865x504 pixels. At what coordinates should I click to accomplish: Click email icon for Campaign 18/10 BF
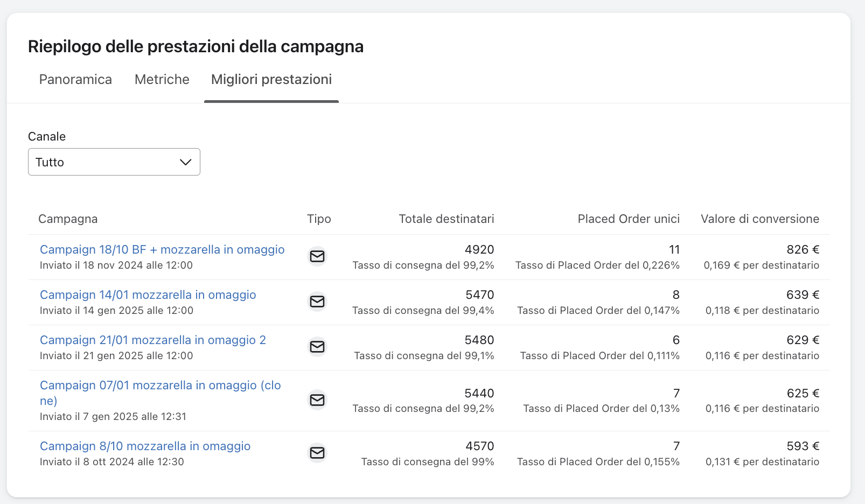coord(317,256)
